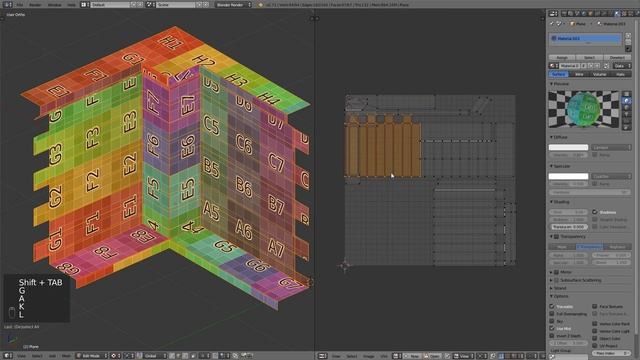Click the material name field
This screenshot has width=640, height=360.
tap(569, 66)
